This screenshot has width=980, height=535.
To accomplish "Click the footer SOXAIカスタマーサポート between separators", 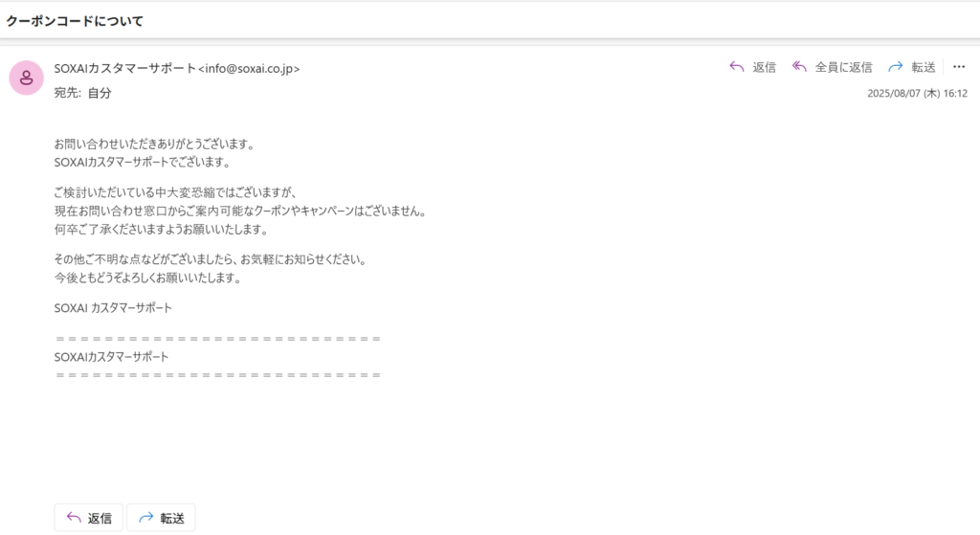I will 111,357.
